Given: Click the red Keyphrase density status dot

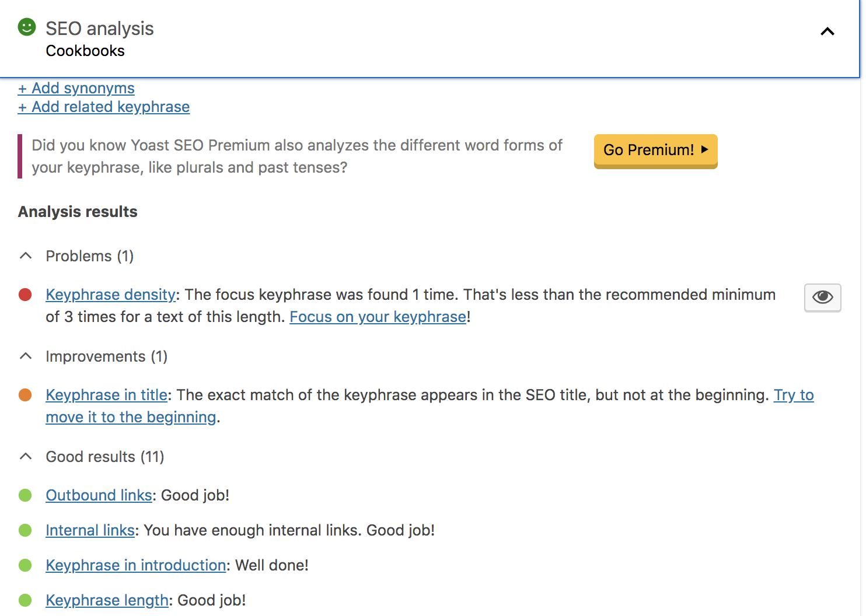Looking at the screenshot, I should click(x=25, y=295).
